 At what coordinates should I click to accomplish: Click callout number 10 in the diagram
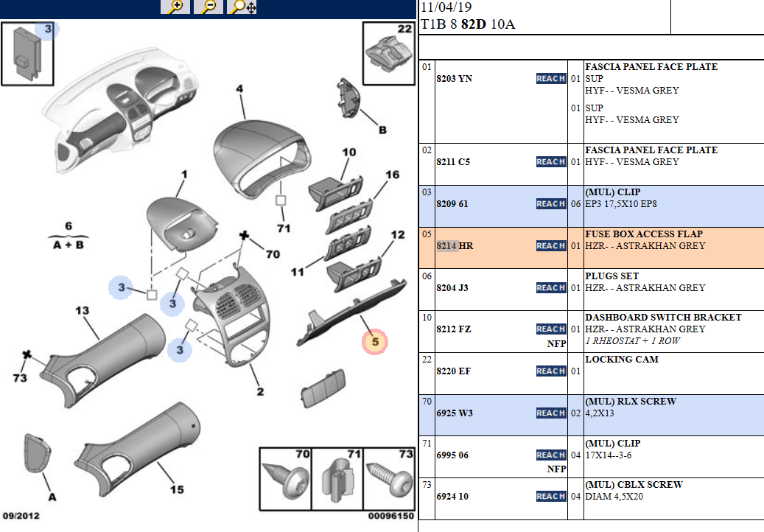(x=349, y=152)
